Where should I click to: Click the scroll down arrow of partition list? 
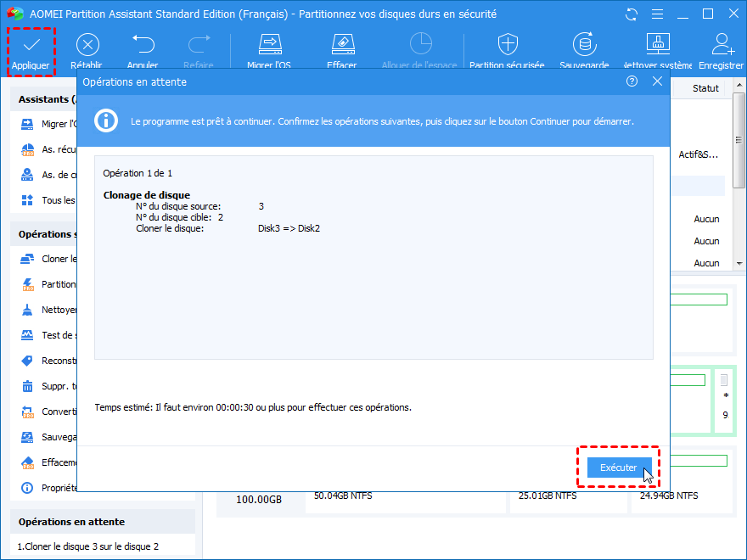[739, 263]
